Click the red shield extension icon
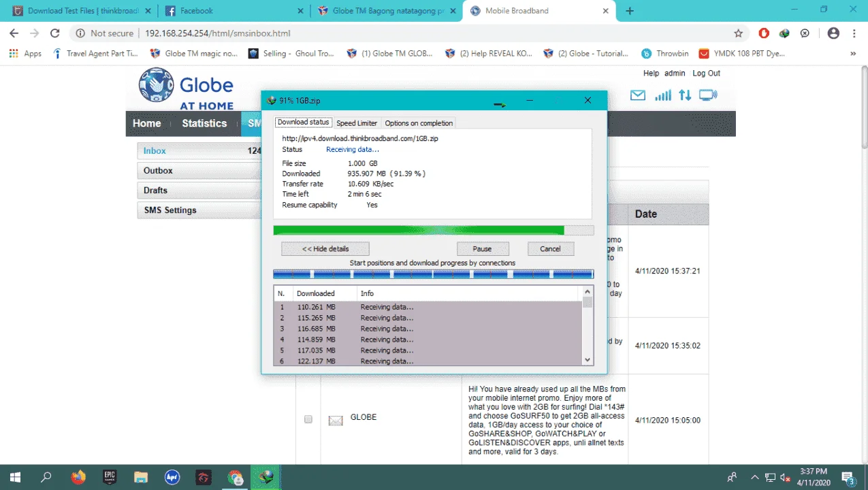The image size is (868, 490). click(x=764, y=33)
